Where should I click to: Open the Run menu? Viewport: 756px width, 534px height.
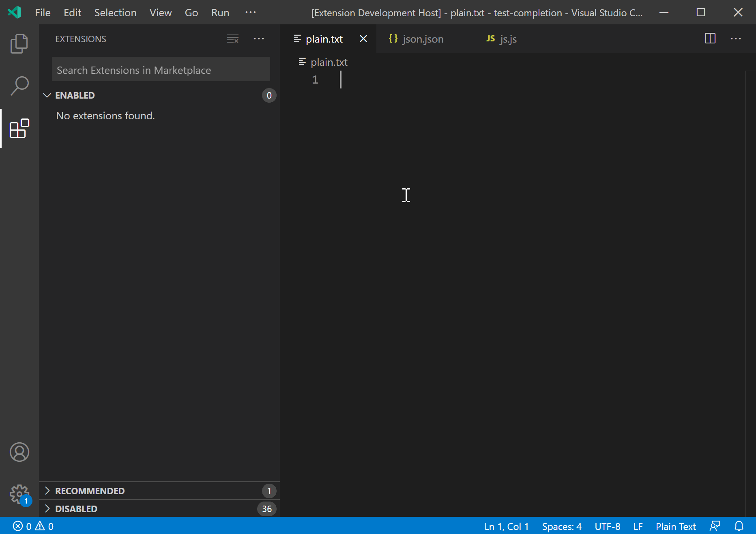click(220, 12)
